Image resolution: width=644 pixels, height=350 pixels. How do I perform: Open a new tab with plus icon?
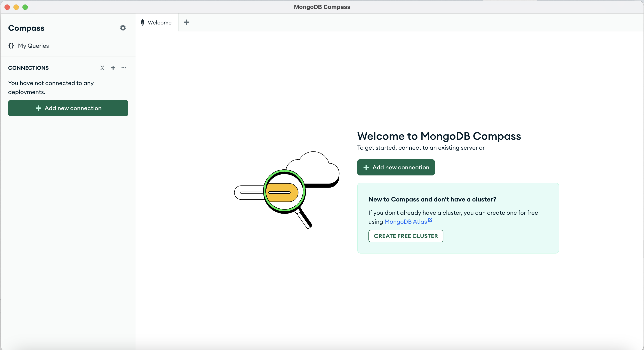tap(186, 22)
